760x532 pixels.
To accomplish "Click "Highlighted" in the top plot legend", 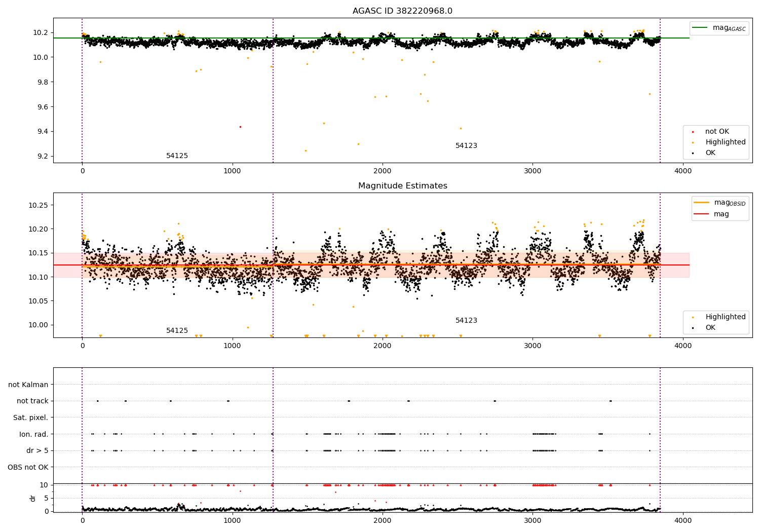I will 726,142.
